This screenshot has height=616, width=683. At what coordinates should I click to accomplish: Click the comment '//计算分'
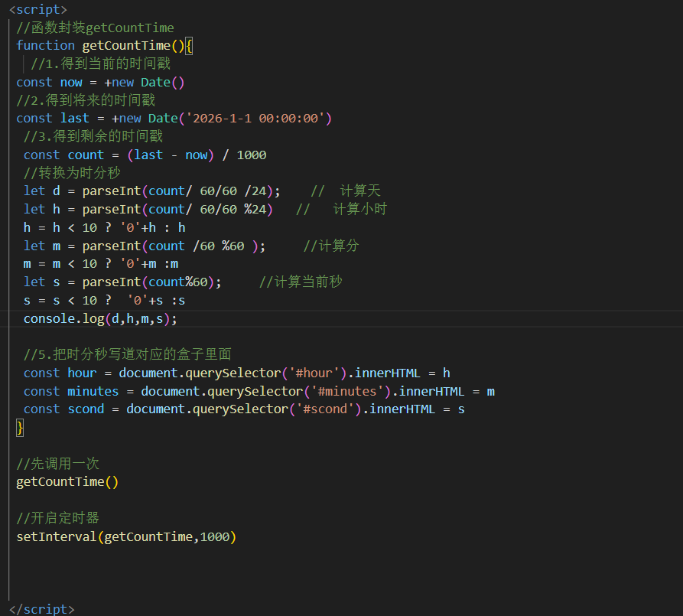tap(331, 246)
